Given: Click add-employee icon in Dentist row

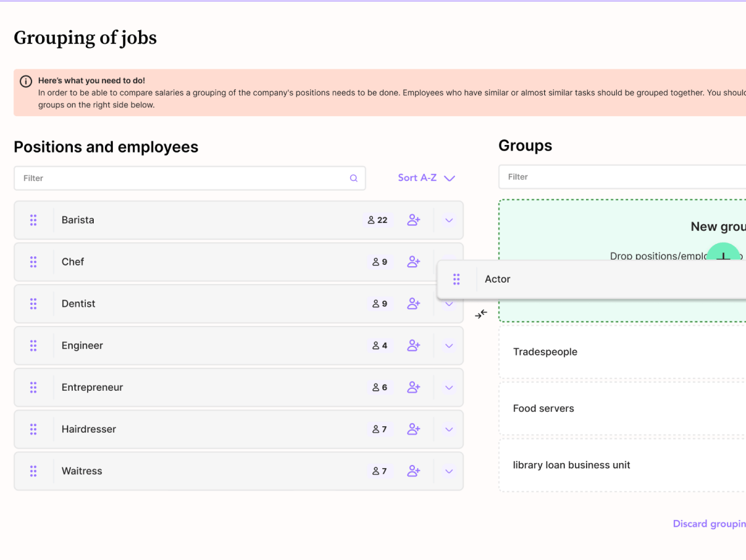Looking at the screenshot, I should [414, 304].
